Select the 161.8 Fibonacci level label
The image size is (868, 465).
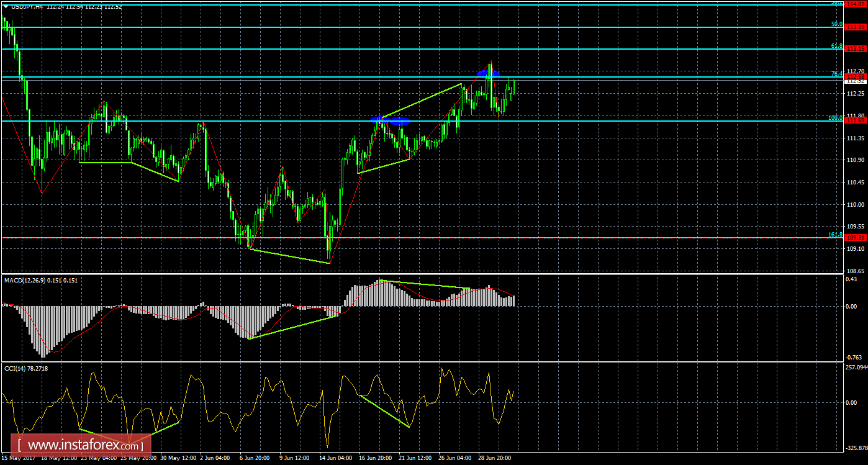point(835,235)
